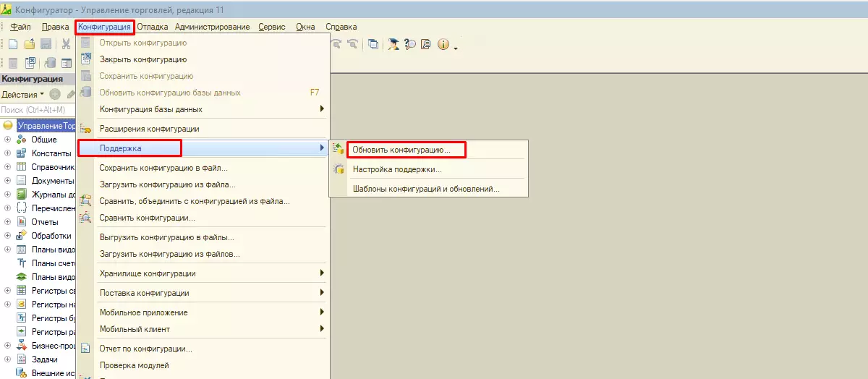Select Шаблоны конфигураций и обновлений... entry
Screen dimensions: 868x379
(x=429, y=189)
